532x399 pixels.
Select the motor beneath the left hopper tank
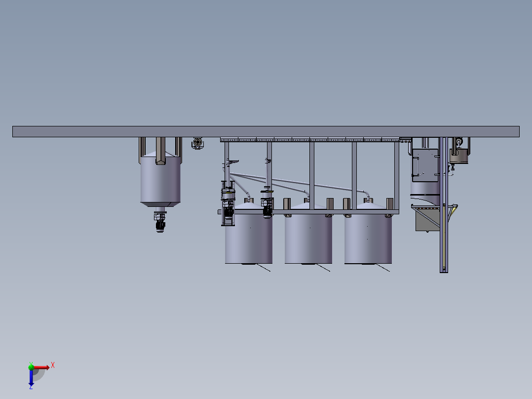pyautogui.click(x=160, y=225)
